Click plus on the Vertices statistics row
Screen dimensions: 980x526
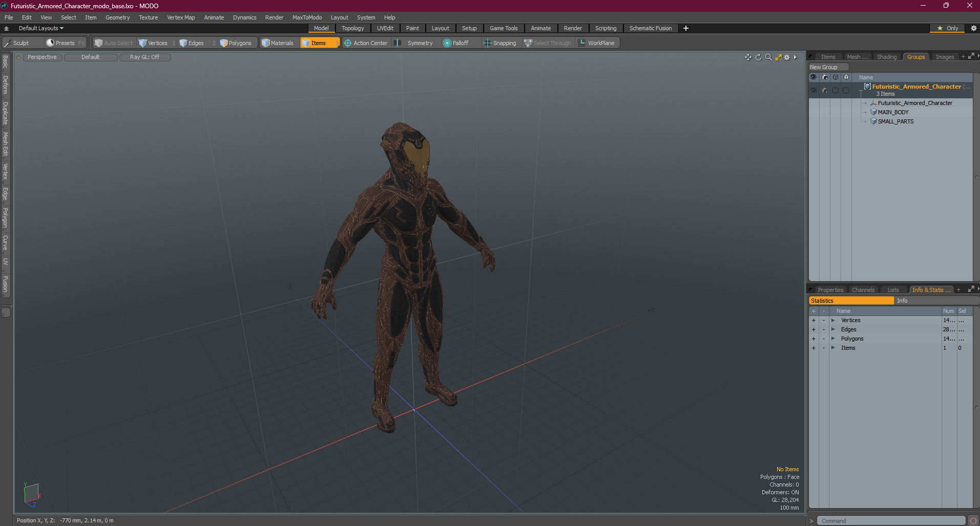tap(814, 320)
